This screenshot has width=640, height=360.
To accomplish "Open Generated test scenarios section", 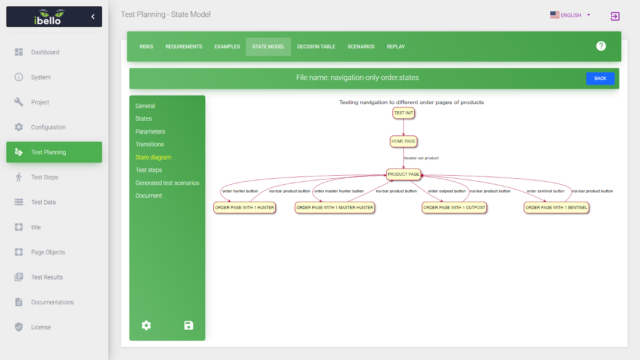I will pyautogui.click(x=167, y=183).
